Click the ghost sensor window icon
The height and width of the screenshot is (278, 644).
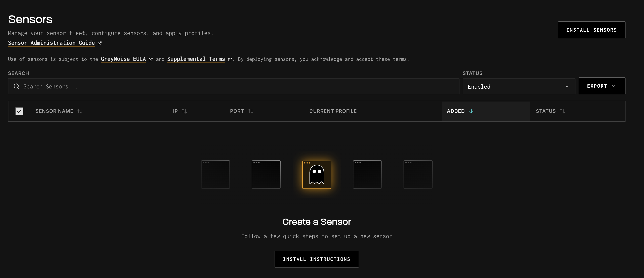tap(317, 175)
